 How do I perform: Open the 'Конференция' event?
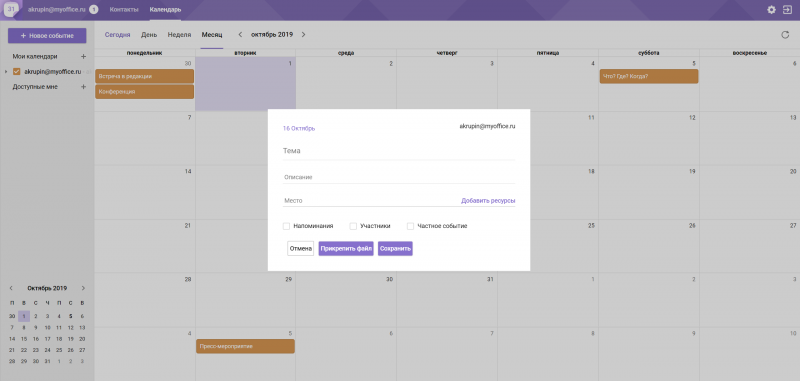[x=144, y=92]
